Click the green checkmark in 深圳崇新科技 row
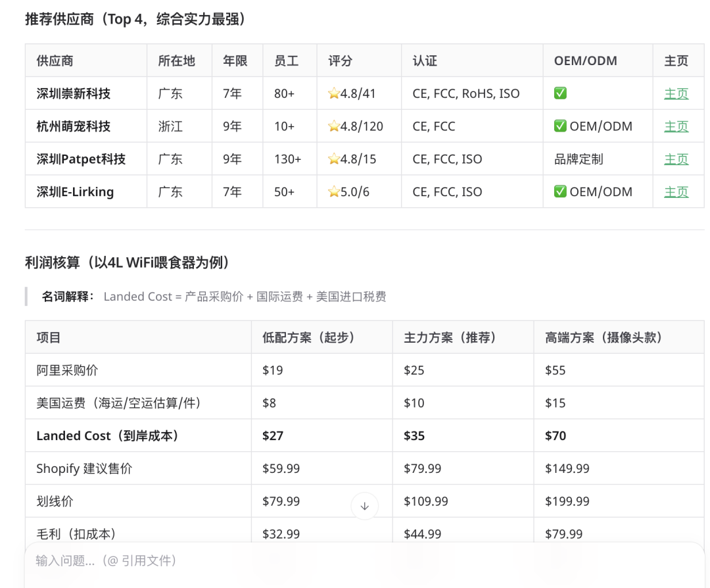The width and height of the screenshot is (710, 588). pyautogui.click(x=560, y=93)
